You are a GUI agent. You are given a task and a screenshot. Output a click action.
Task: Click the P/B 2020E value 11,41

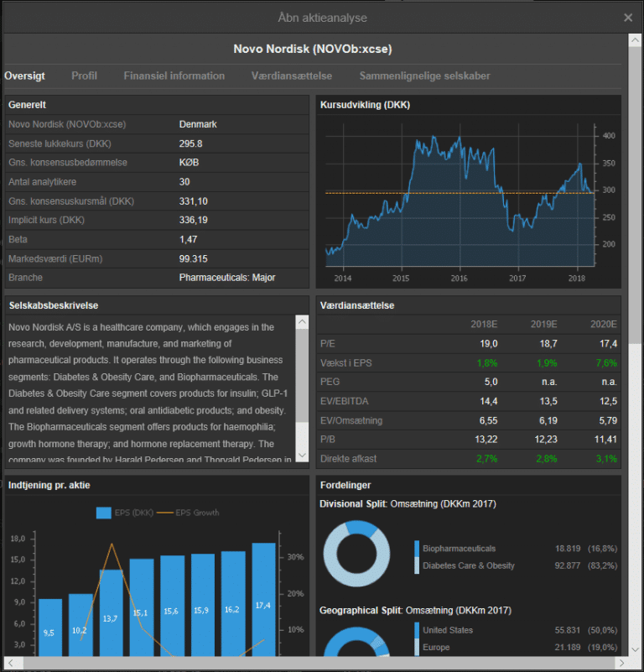click(x=605, y=440)
